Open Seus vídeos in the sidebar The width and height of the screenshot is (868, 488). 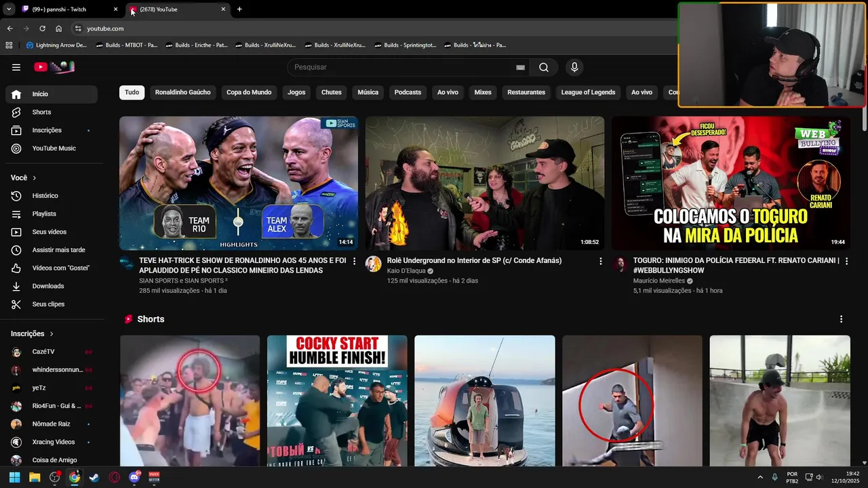point(52,232)
